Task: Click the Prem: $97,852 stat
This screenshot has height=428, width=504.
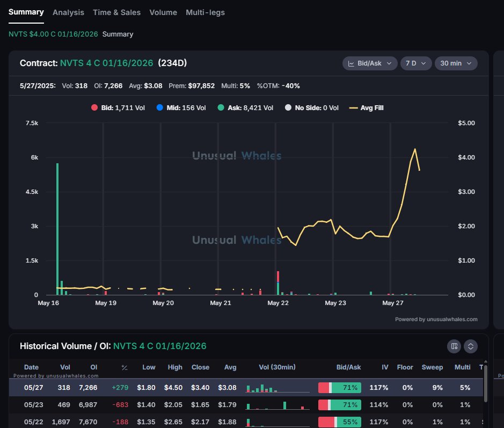Action: pos(192,86)
